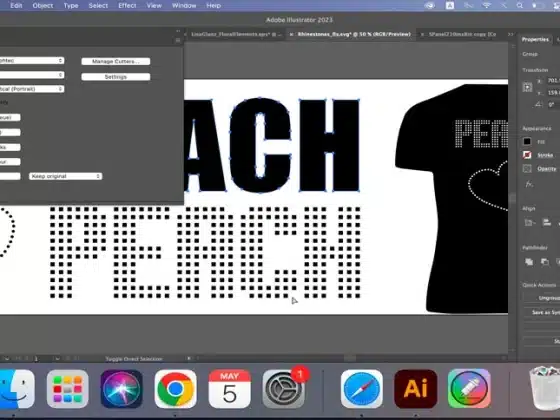560x420 pixels.
Task: Open the pen app icon next to Illustrator
Action: pos(469,389)
